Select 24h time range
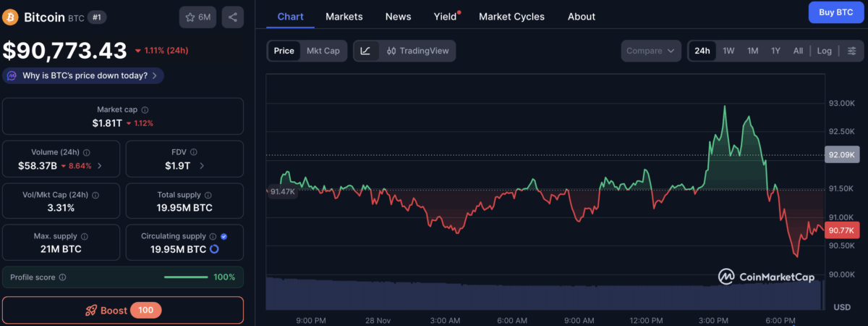The height and width of the screenshot is (326, 868). (702, 51)
